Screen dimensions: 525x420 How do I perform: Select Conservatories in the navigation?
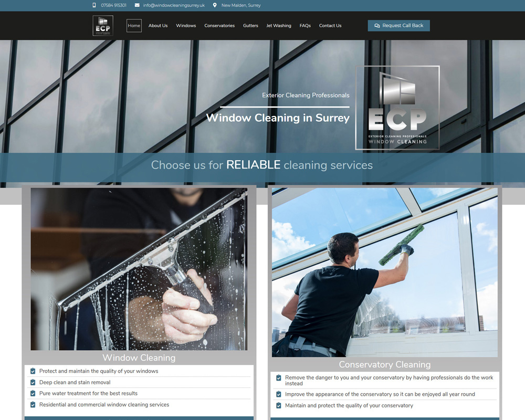pyautogui.click(x=219, y=26)
